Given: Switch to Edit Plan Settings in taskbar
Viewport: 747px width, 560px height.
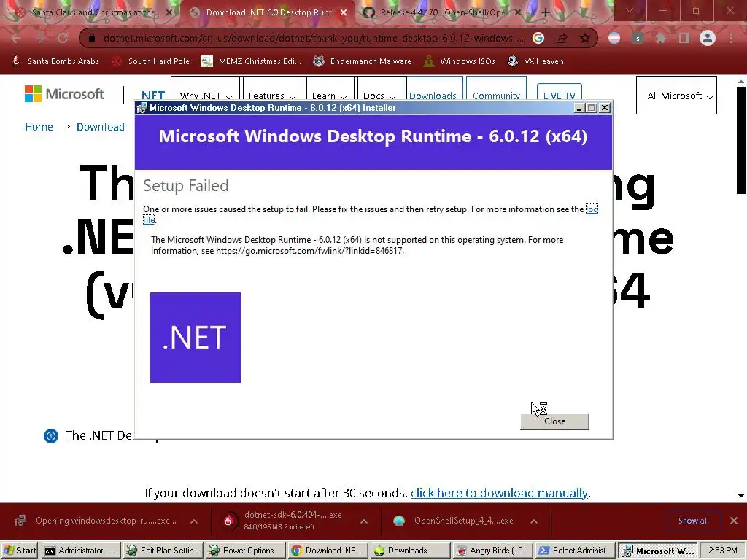Looking at the screenshot, I should (163, 551).
